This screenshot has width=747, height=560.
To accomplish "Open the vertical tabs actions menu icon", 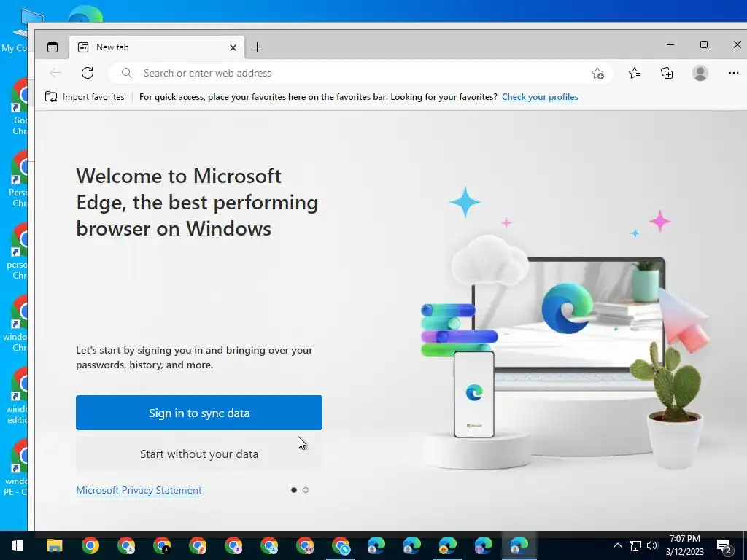I will click(53, 47).
